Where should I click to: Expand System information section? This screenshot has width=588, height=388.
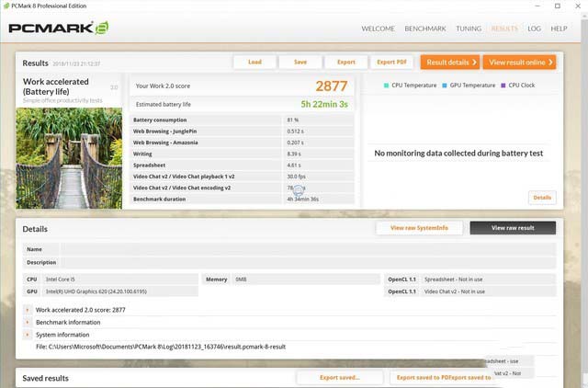27,335
